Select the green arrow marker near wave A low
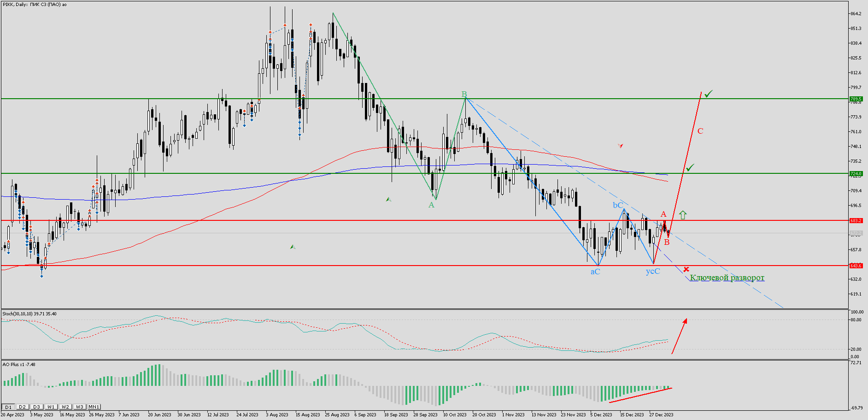The width and height of the screenshot is (868, 420). [388, 199]
